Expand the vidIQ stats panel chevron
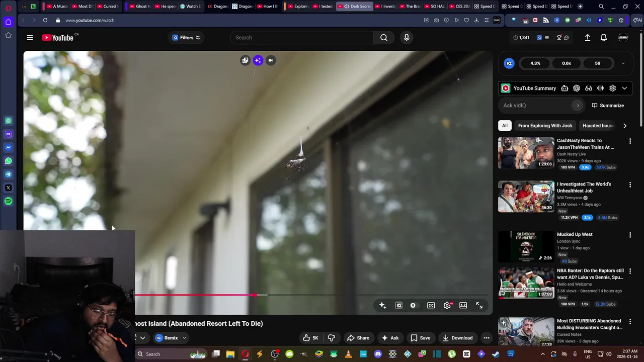This screenshot has height=362, width=644. coord(623,63)
